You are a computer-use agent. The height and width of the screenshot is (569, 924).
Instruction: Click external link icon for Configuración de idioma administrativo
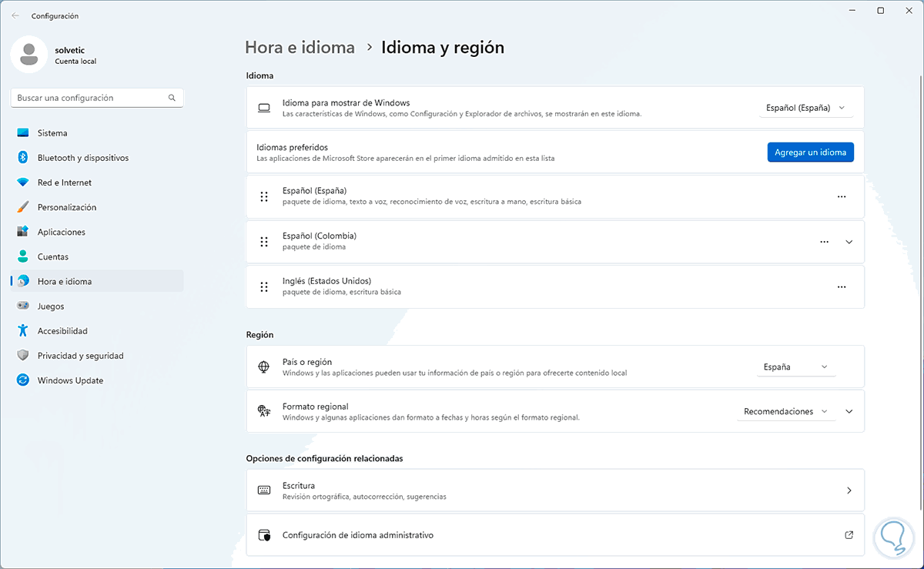point(849,534)
